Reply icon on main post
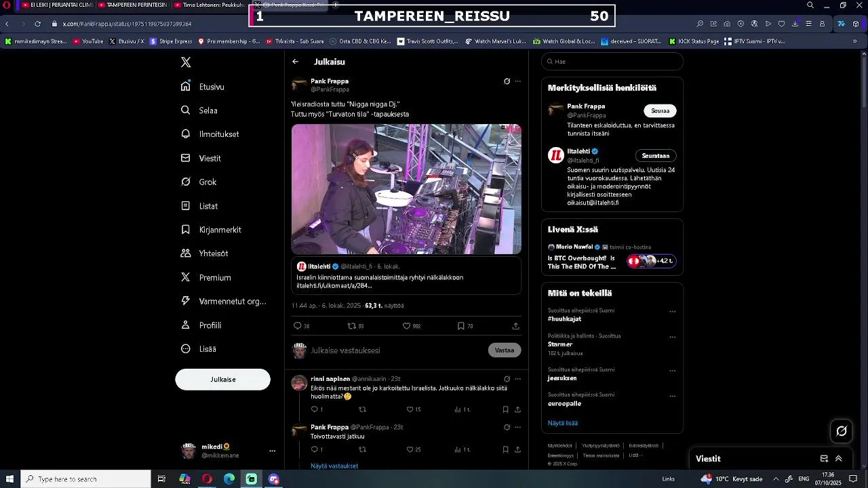Screen dimensions: 868x488 click(297, 326)
